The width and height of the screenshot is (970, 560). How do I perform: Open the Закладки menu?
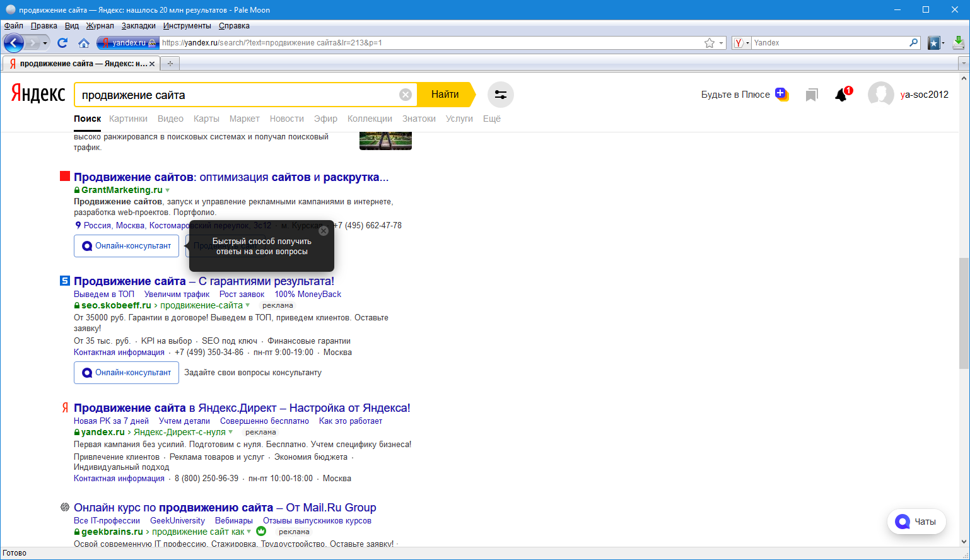(x=139, y=26)
